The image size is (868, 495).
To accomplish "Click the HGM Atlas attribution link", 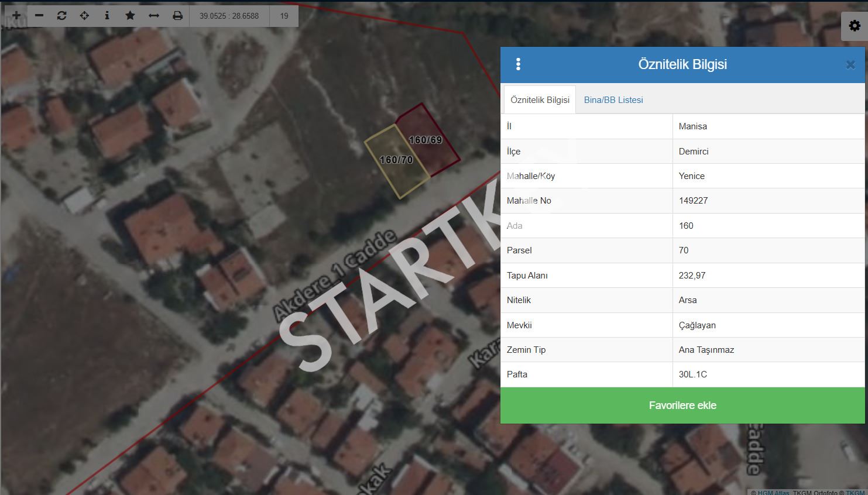I will [773, 493].
